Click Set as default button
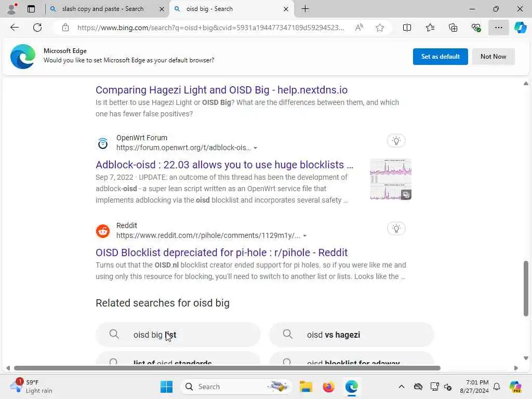Image resolution: width=532 pixels, height=399 pixels. pos(440,57)
